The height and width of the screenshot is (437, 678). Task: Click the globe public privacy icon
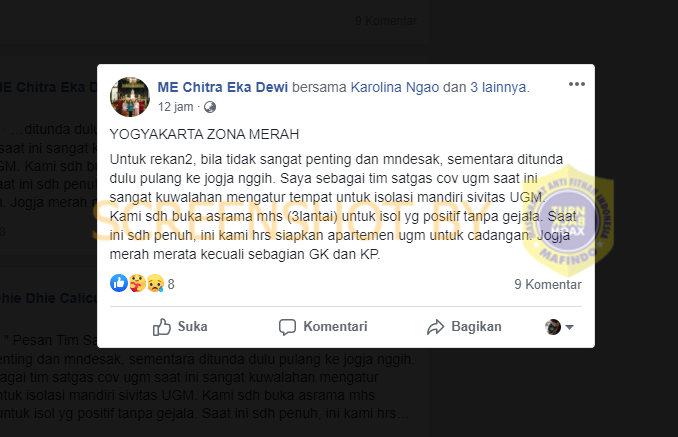pos(210,107)
